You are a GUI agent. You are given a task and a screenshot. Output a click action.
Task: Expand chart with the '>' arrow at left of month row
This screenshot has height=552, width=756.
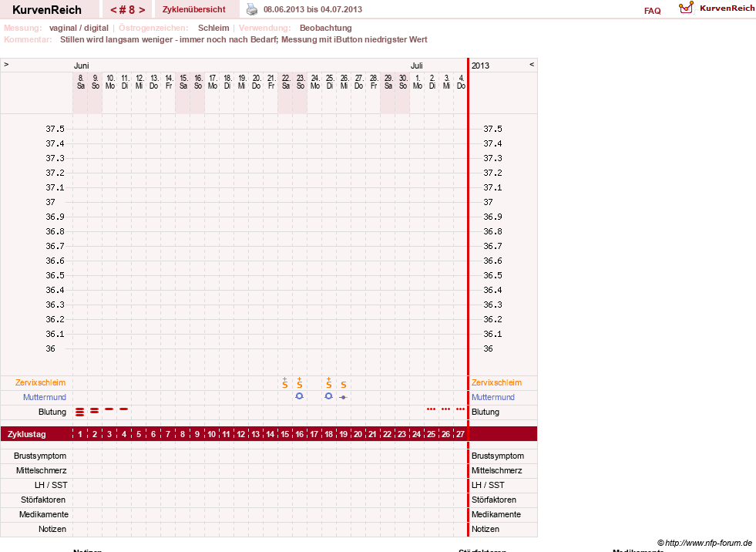[x=6, y=64]
